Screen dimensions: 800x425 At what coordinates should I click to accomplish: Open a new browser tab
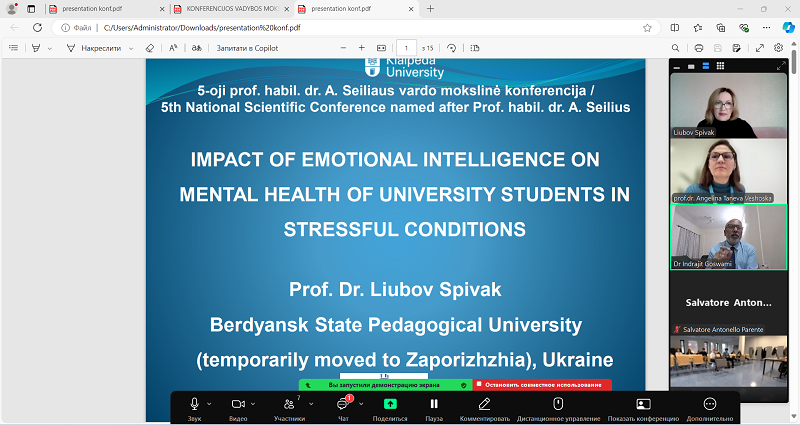[x=430, y=9]
